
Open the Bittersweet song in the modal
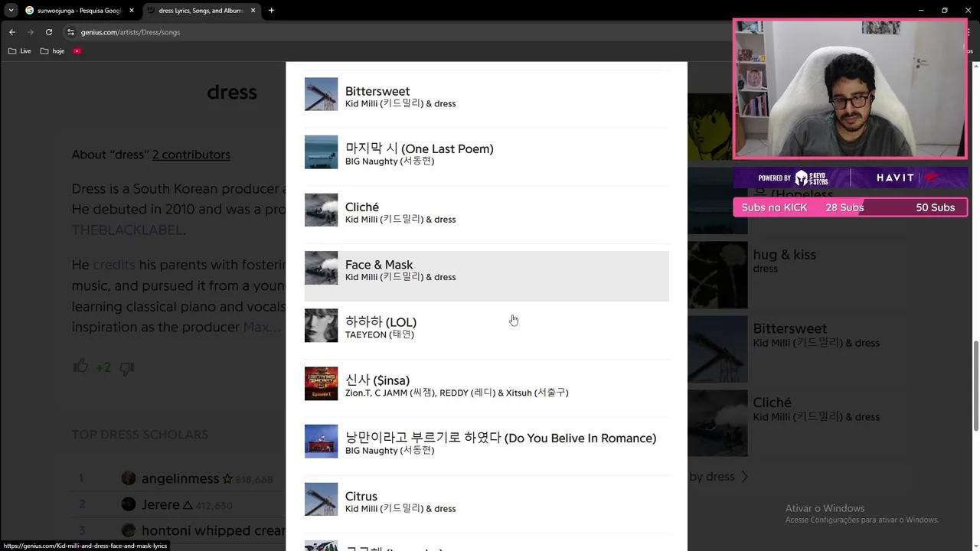pos(487,98)
